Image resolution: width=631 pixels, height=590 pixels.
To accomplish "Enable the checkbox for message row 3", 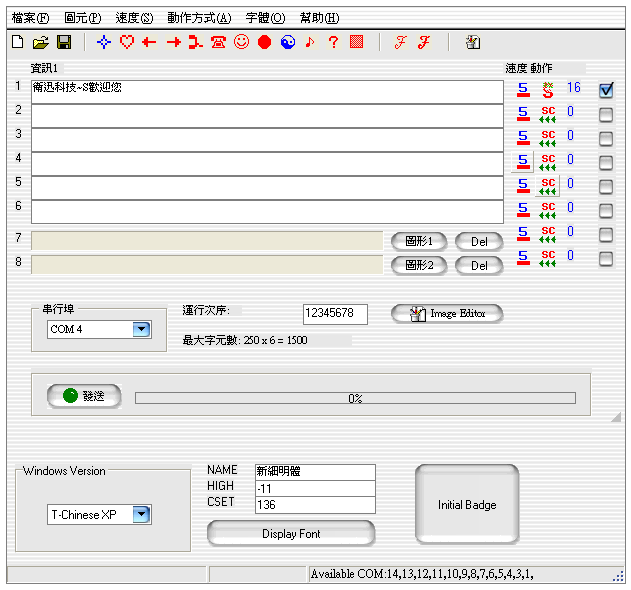I will pyautogui.click(x=606, y=139).
